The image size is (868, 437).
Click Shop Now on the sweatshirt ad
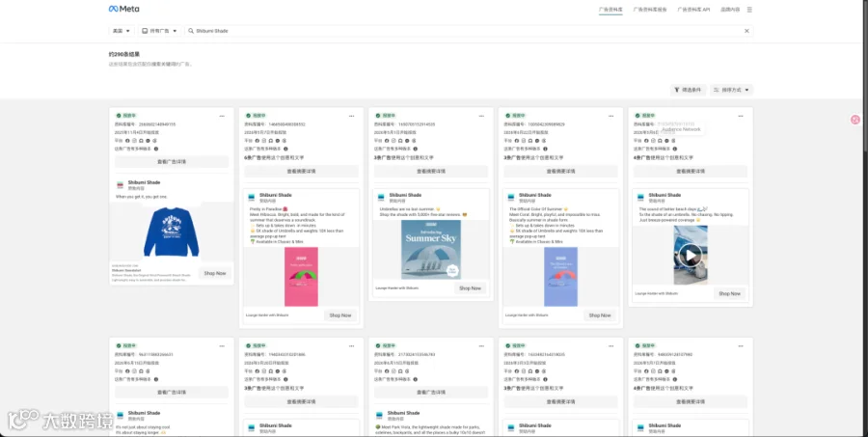[x=215, y=273]
